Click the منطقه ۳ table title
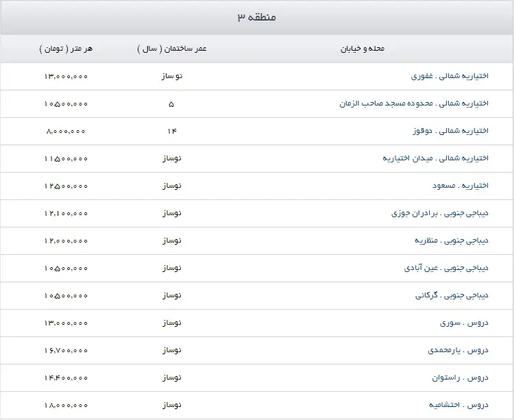 click(x=257, y=17)
